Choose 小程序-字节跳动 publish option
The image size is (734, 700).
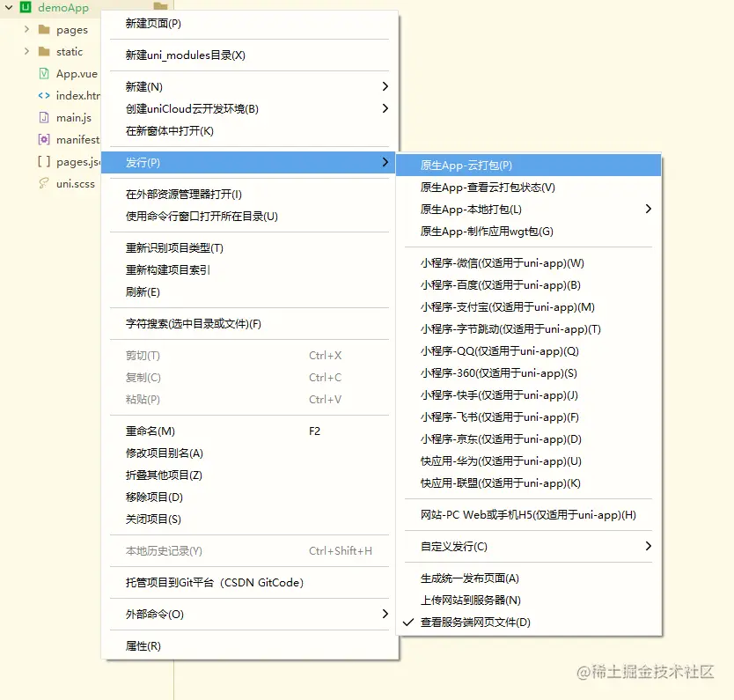coord(529,329)
